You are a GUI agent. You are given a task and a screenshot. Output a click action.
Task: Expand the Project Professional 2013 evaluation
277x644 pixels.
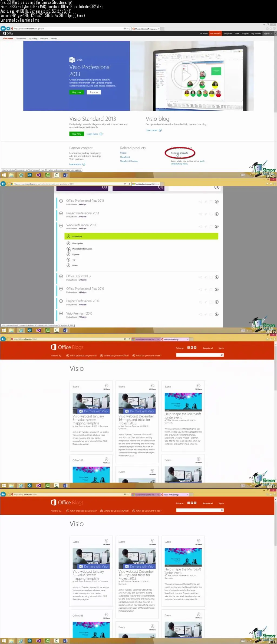tap(61, 213)
